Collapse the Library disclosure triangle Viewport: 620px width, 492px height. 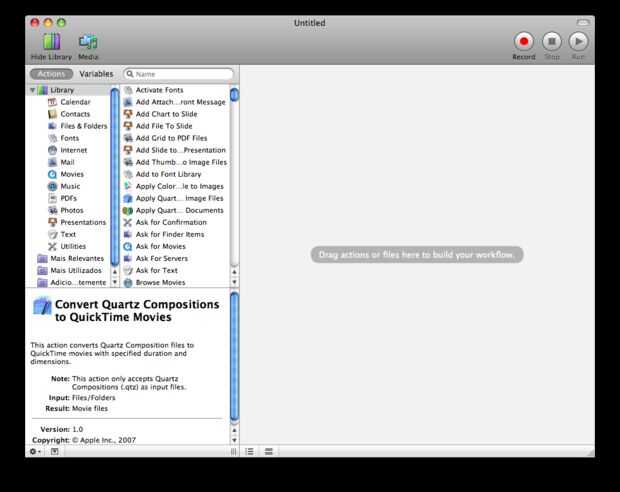[x=33, y=90]
